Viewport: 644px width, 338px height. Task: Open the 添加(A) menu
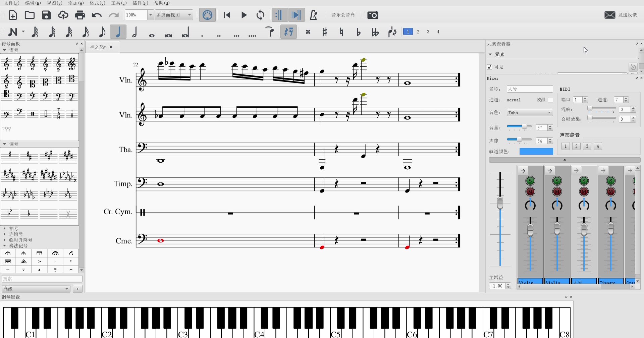[x=76, y=3]
